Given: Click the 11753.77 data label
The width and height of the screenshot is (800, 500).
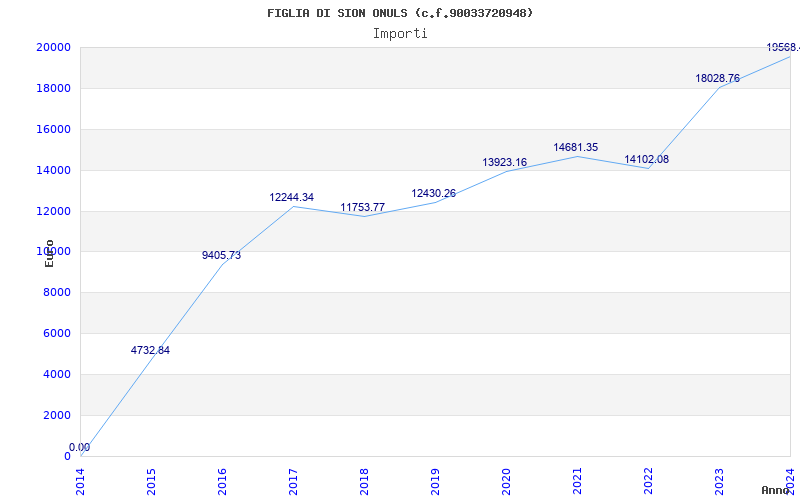Looking at the screenshot, I should point(362,208).
